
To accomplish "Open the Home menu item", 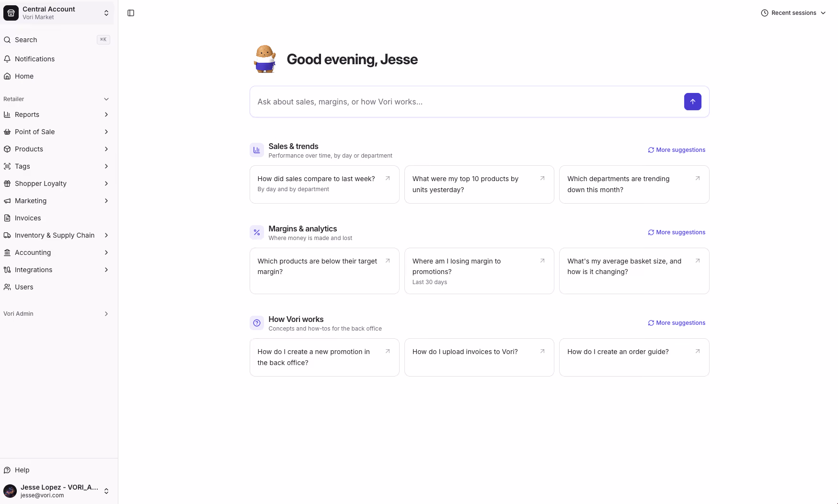I will (57, 76).
